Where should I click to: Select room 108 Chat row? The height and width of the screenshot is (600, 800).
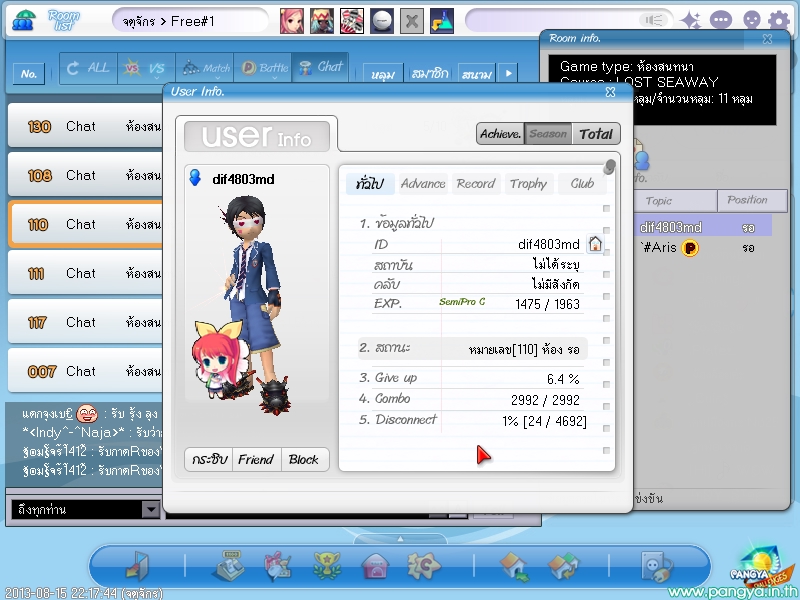click(87, 175)
